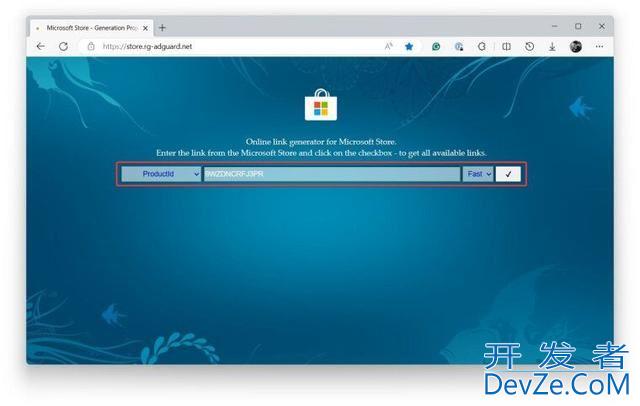This screenshot has width=640, height=406.
Task: Go back to the previous page
Action: click(40, 47)
